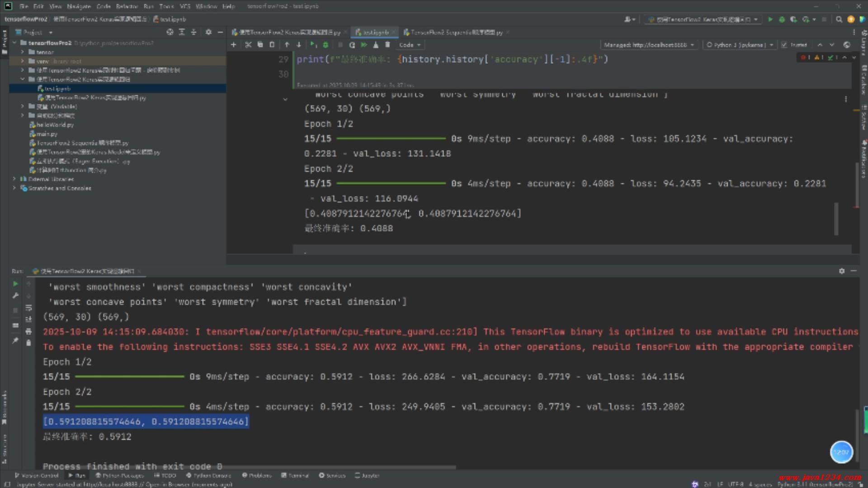The width and height of the screenshot is (868, 488).
Task: Cut the selected cell with scissors icon
Action: [x=248, y=45]
